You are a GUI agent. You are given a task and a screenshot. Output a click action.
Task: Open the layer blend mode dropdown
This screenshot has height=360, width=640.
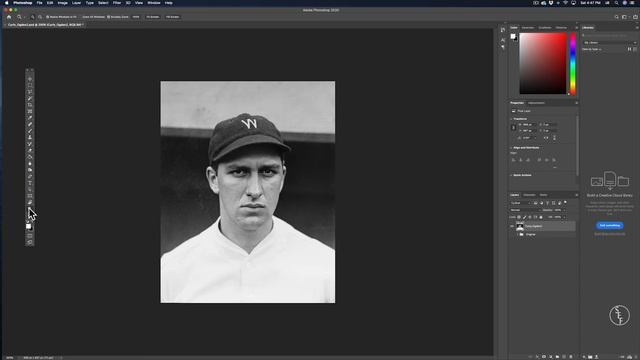pos(524,210)
